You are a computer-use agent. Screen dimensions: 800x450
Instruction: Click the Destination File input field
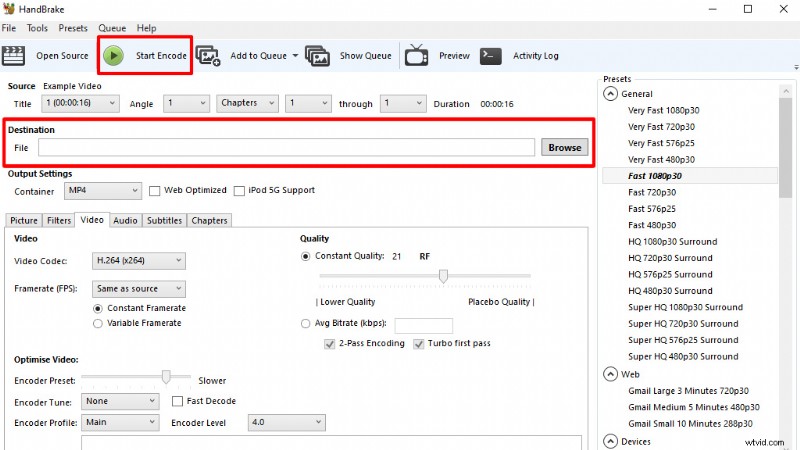tap(286, 147)
